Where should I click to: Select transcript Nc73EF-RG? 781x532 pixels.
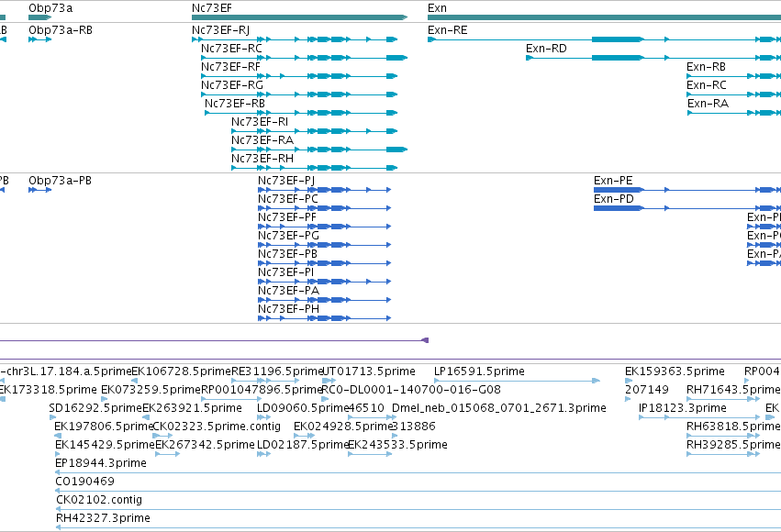232,85
